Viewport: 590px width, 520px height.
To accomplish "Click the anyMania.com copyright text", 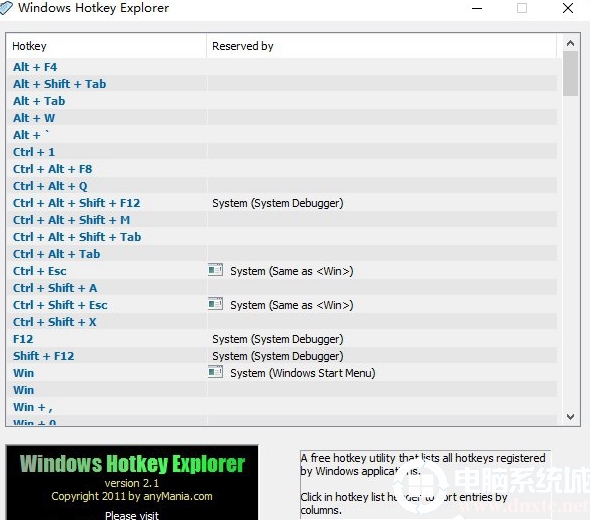I will click(x=132, y=496).
